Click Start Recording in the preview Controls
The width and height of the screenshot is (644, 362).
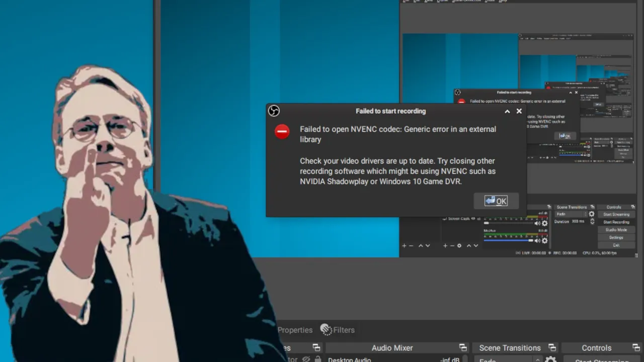click(x=616, y=222)
